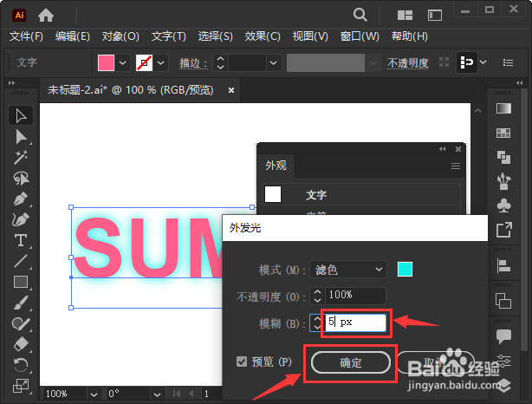Viewport: 532px width, 404px height.
Task: Open the Arrange Documents layout icon
Action: 405,16
